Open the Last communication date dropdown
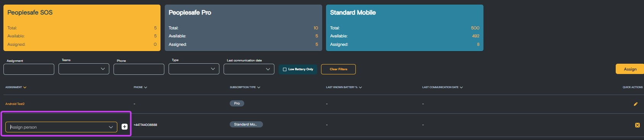 [x=249, y=69]
